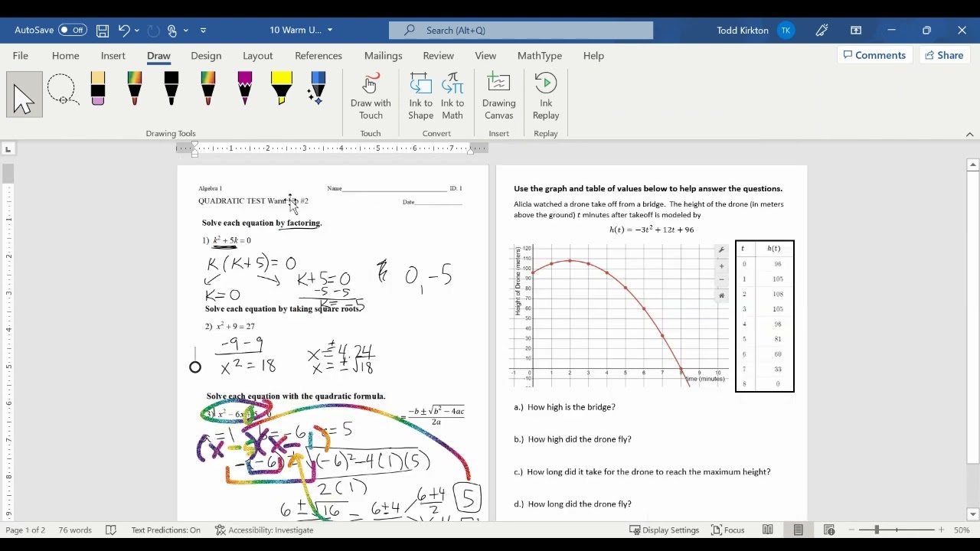Switch to Read Mode view
The image size is (980, 551).
[x=768, y=530]
